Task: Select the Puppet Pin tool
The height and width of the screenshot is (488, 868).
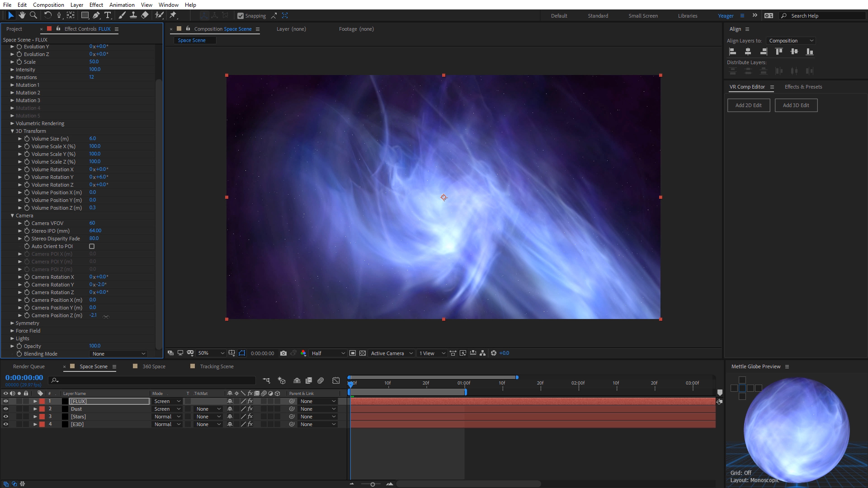Action: click(x=173, y=15)
